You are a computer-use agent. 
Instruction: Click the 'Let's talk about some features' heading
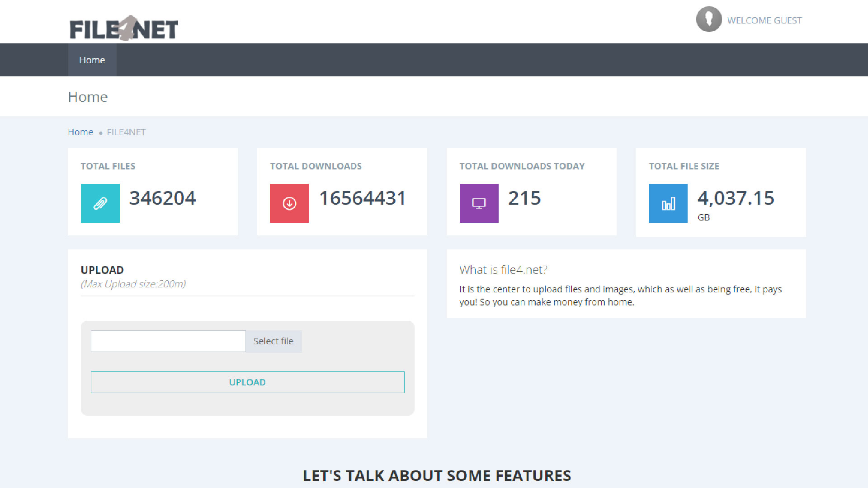[x=437, y=475]
